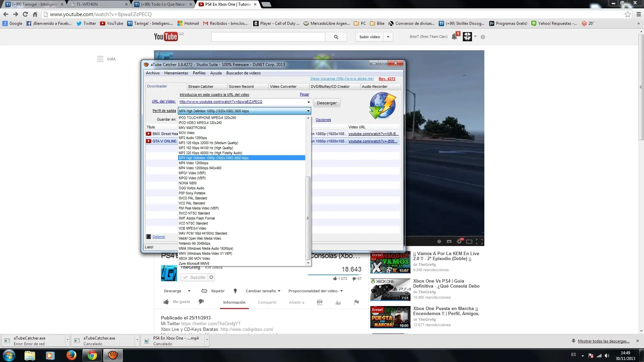Expand the Descarga dropdown below video

189,291
